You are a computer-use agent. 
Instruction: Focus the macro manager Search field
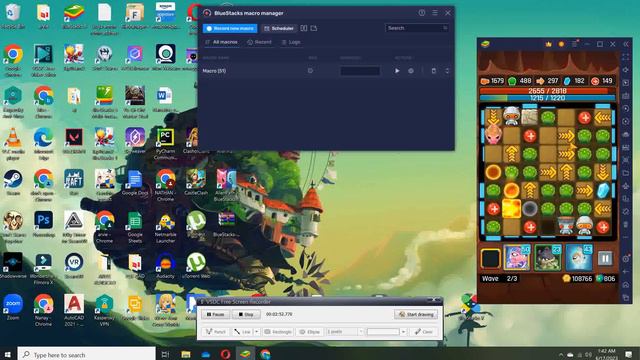(417, 28)
